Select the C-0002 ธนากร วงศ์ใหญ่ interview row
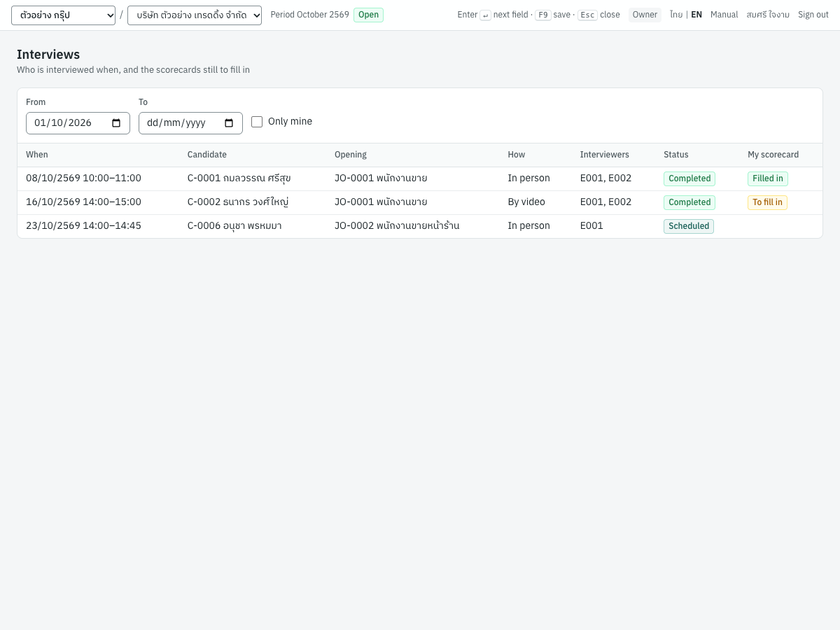 pos(420,202)
